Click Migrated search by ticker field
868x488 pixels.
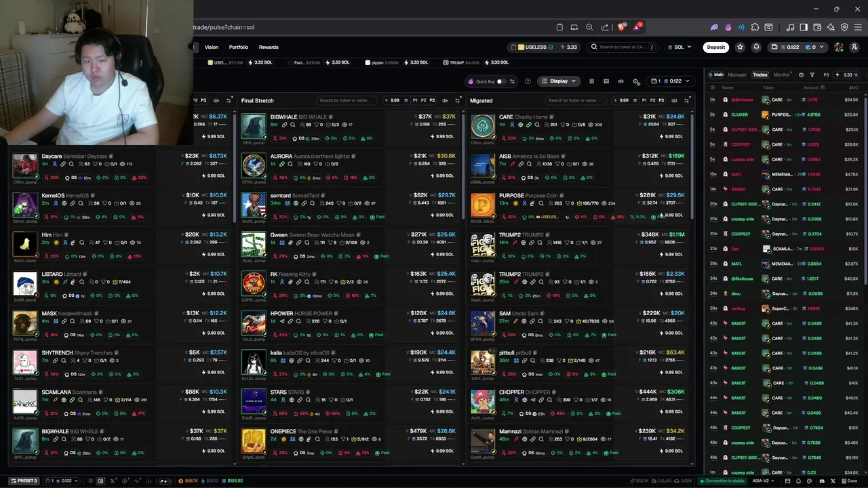(x=575, y=100)
